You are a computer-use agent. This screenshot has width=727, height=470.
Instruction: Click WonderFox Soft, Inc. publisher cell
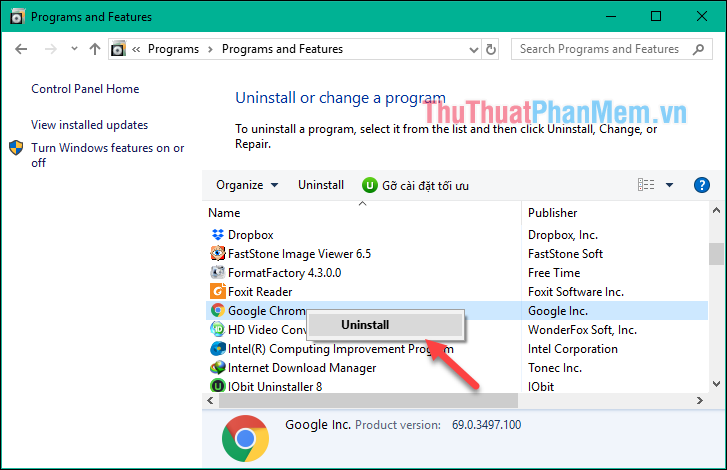click(582, 330)
